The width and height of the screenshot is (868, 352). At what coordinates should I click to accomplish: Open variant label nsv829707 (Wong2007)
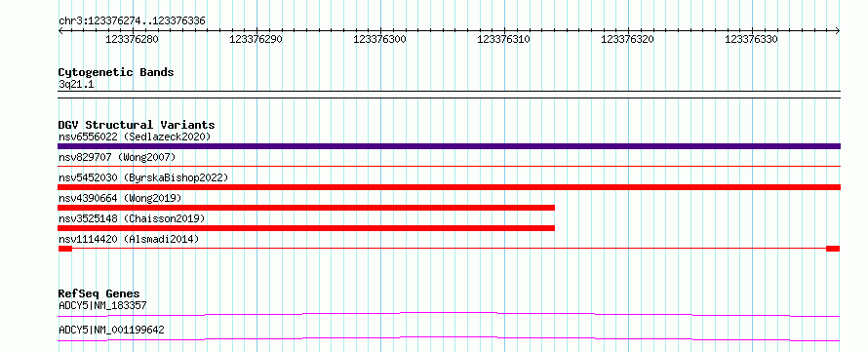click(117, 157)
